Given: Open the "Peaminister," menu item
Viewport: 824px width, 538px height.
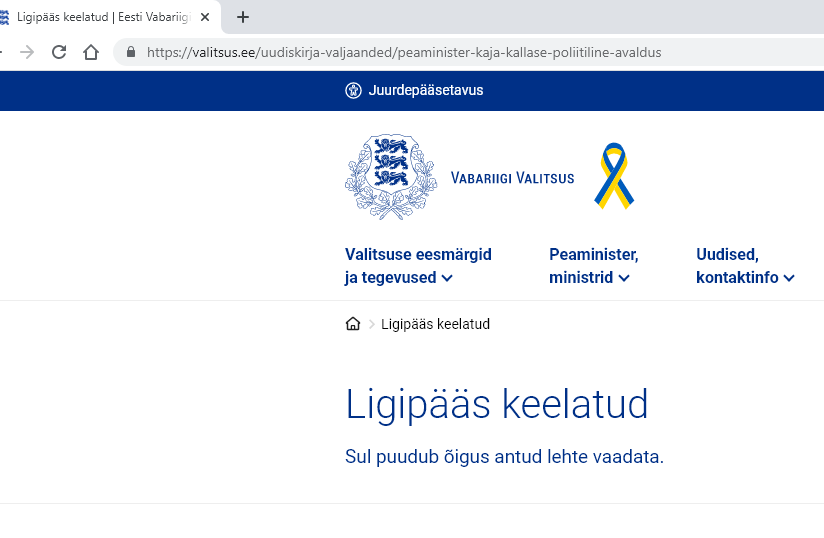Looking at the screenshot, I should (593, 254).
